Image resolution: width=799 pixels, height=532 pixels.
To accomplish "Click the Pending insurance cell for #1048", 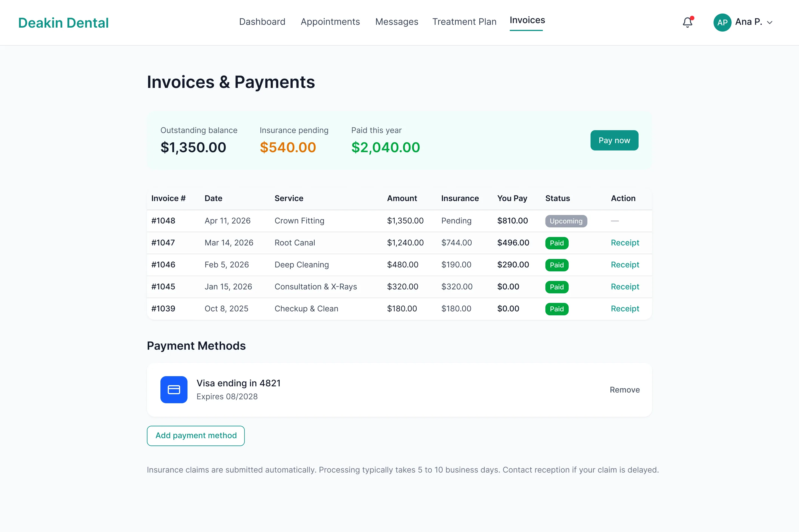I will point(456,221).
